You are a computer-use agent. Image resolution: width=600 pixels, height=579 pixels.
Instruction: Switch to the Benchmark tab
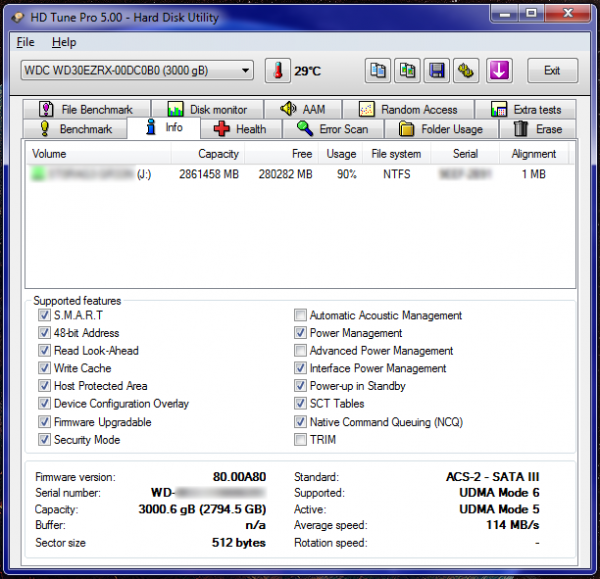(75, 129)
